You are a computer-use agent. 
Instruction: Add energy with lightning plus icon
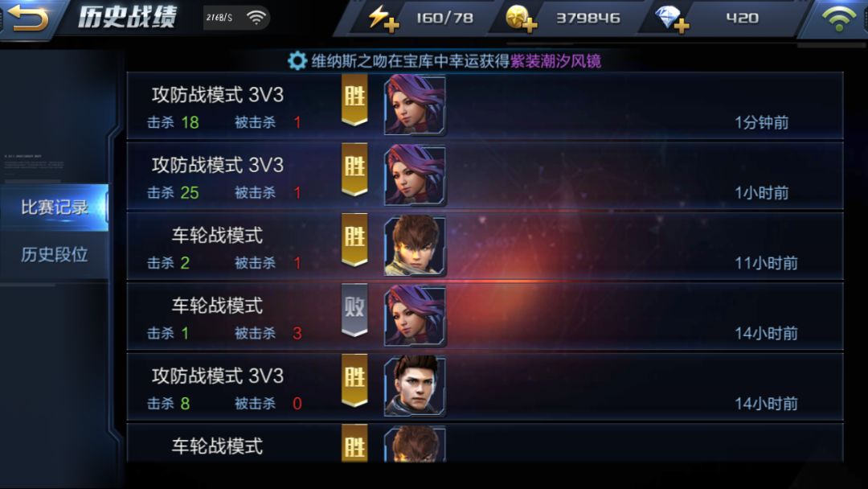(x=383, y=18)
